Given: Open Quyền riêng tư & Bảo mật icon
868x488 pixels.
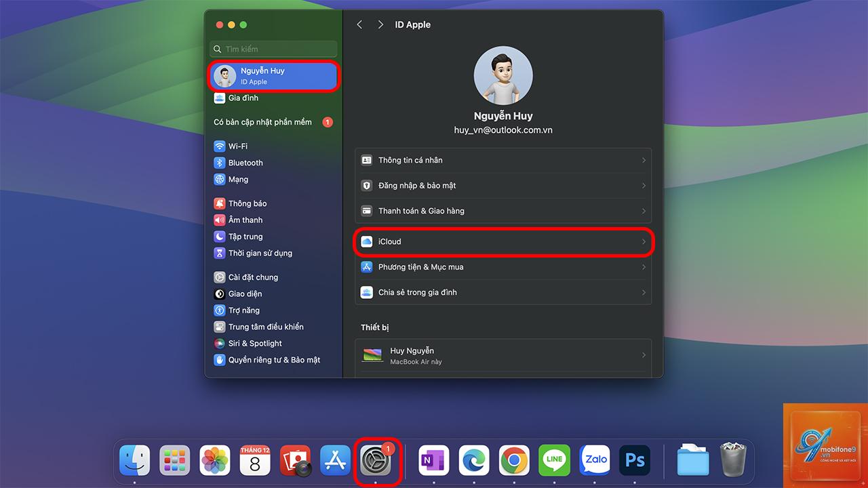Looking at the screenshot, I should (219, 360).
